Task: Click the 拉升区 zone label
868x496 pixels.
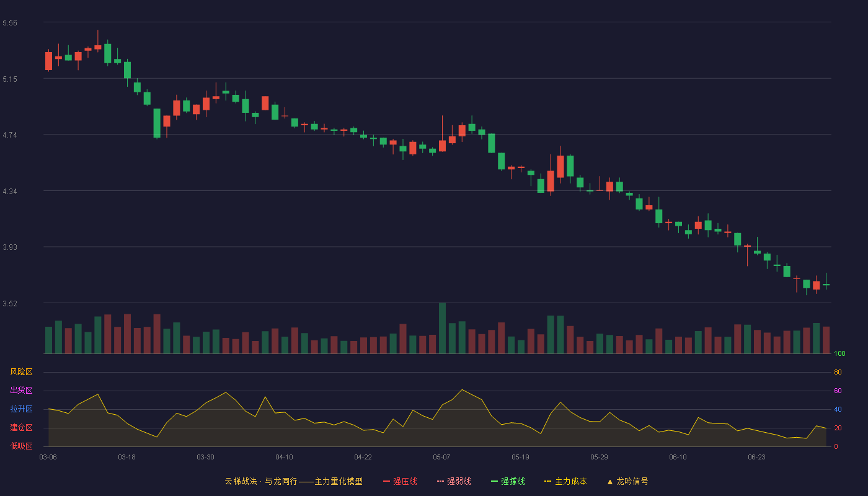Action: click(x=21, y=409)
